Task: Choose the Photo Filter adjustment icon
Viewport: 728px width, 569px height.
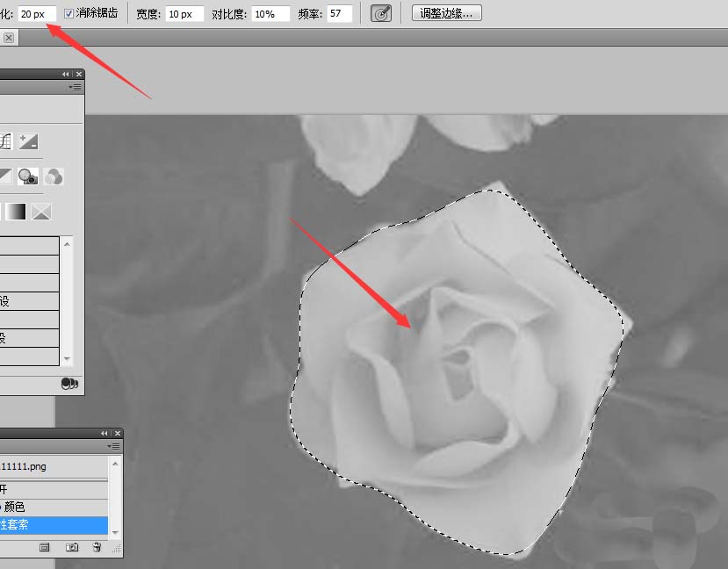Action: click(28, 176)
